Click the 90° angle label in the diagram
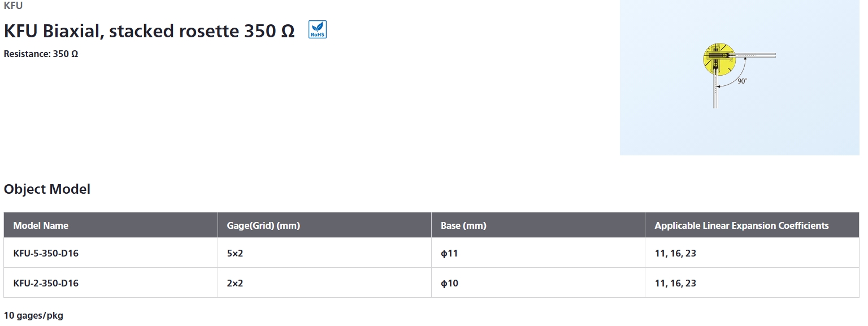This screenshot has height=326, width=868. [742, 81]
